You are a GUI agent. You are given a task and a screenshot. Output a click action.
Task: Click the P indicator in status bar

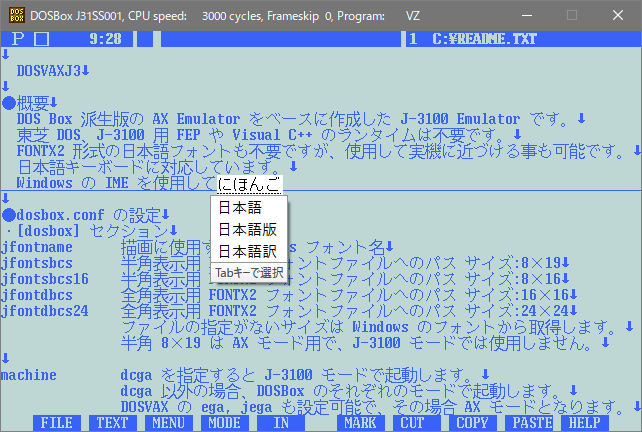pyautogui.click(x=18, y=39)
